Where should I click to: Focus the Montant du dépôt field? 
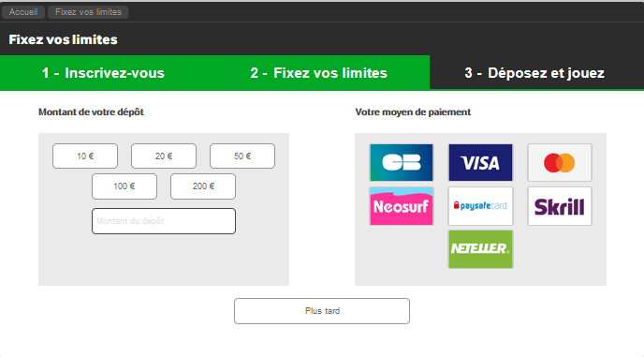(164, 221)
